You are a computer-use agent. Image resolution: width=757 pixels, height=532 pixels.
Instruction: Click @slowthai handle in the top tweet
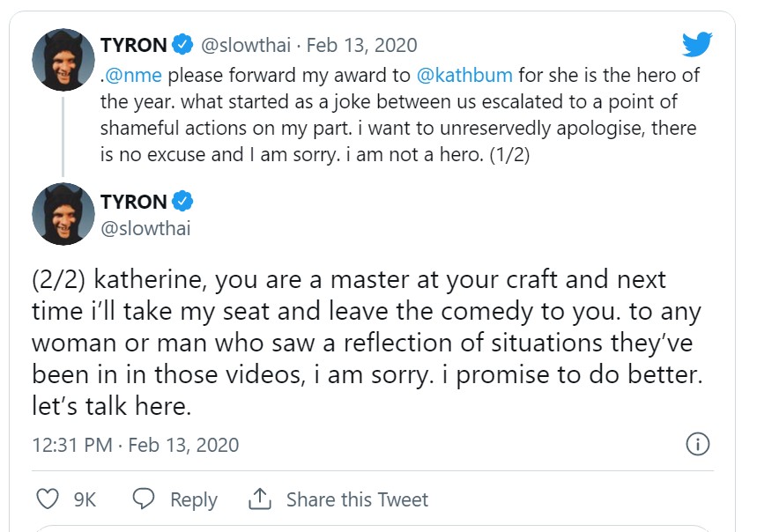tap(248, 45)
